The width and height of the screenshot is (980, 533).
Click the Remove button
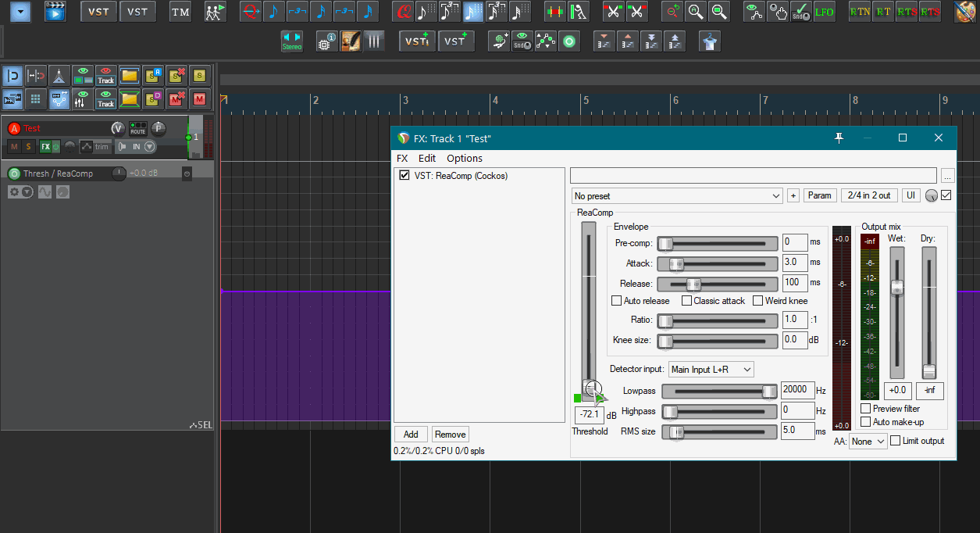(x=450, y=435)
